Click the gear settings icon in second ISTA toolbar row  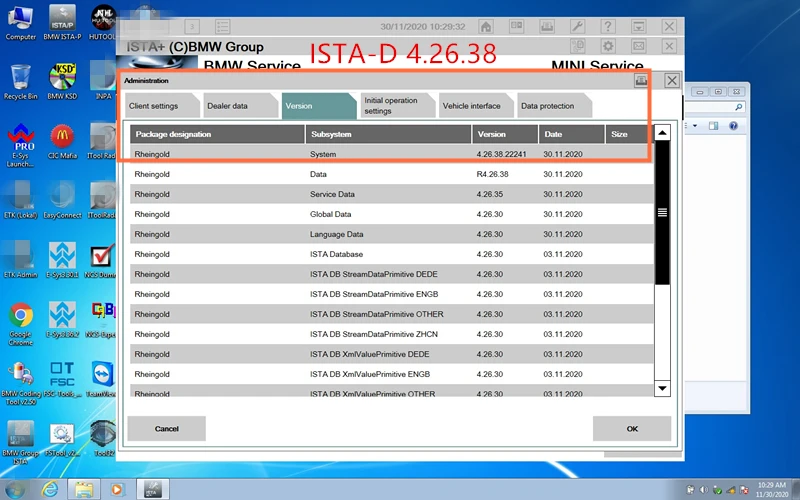(608, 46)
